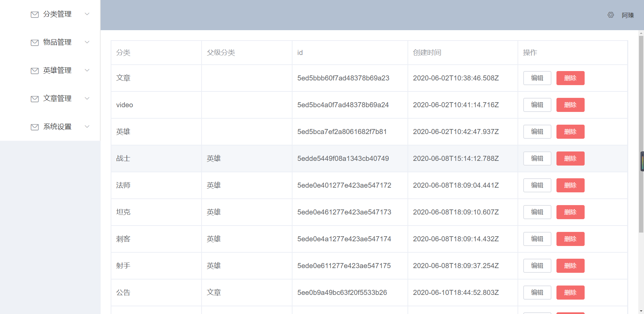Screen dimensions: 644x314
Task: Click timestamp 2020-06-08T18:09:37.254Z
Action: 456,266
